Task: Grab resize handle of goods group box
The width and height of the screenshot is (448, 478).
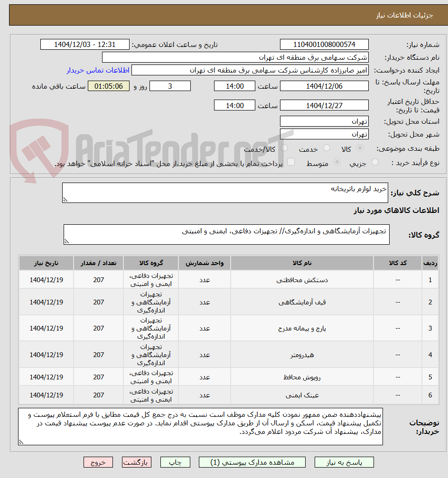Action: pos(66,241)
